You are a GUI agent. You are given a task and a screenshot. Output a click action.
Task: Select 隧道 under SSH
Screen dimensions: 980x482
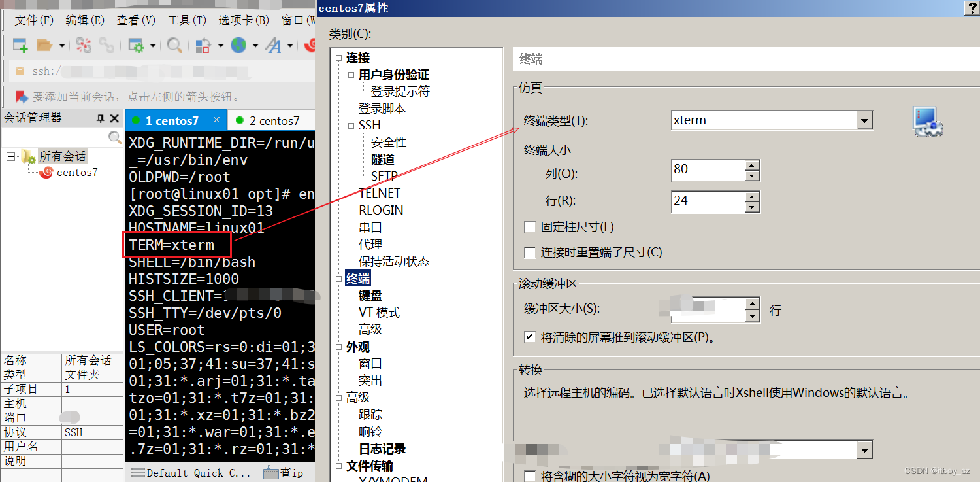pos(383,160)
